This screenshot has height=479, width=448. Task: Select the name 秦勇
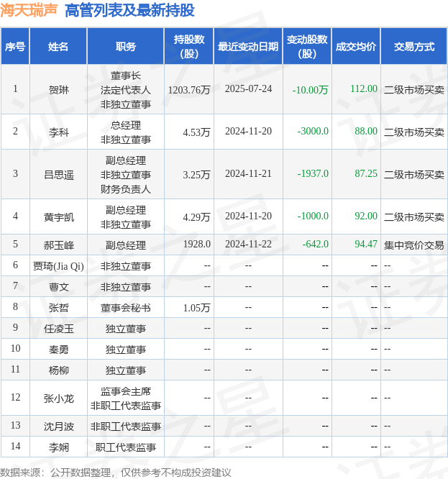[x=59, y=350]
